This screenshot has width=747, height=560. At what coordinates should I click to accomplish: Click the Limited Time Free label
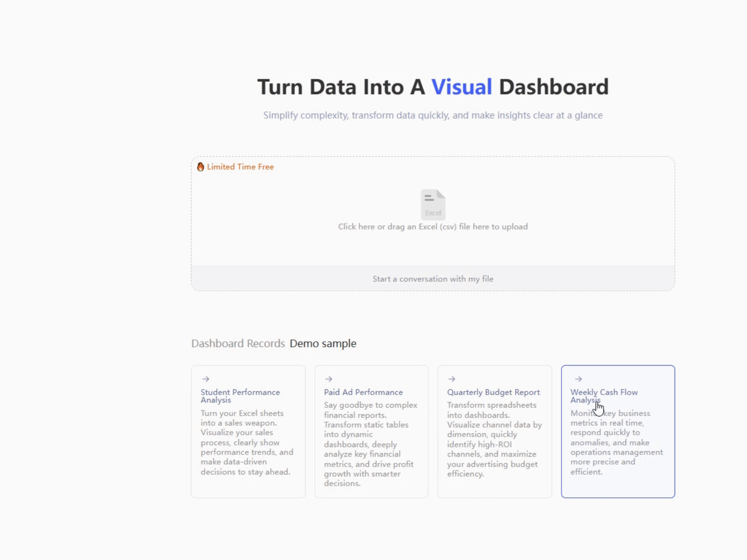coord(240,167)
